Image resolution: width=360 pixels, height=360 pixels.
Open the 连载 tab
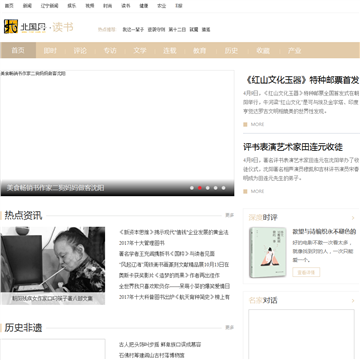[x=170, y=50]
